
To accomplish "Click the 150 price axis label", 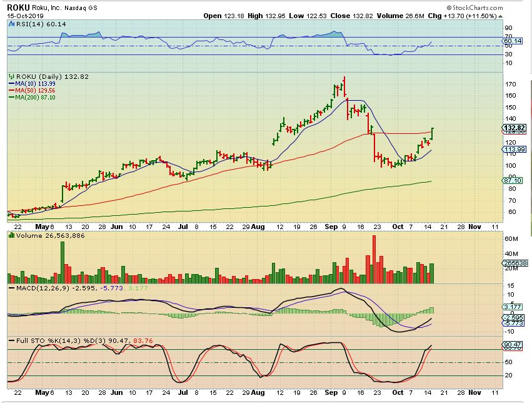I will pos(510,107).
